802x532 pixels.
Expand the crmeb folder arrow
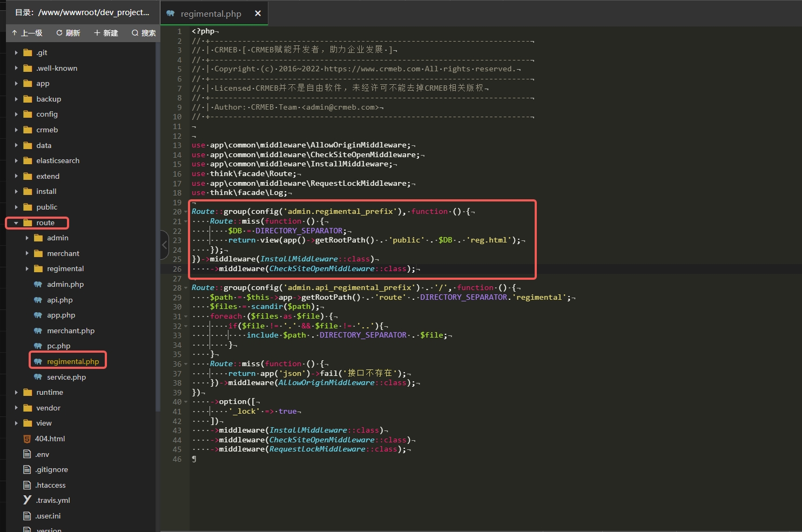pos(16,130)
